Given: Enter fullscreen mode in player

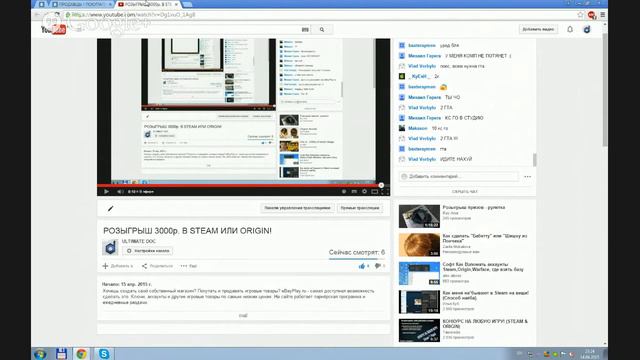Looking at the screenshot, I should [x=384, y=191].
